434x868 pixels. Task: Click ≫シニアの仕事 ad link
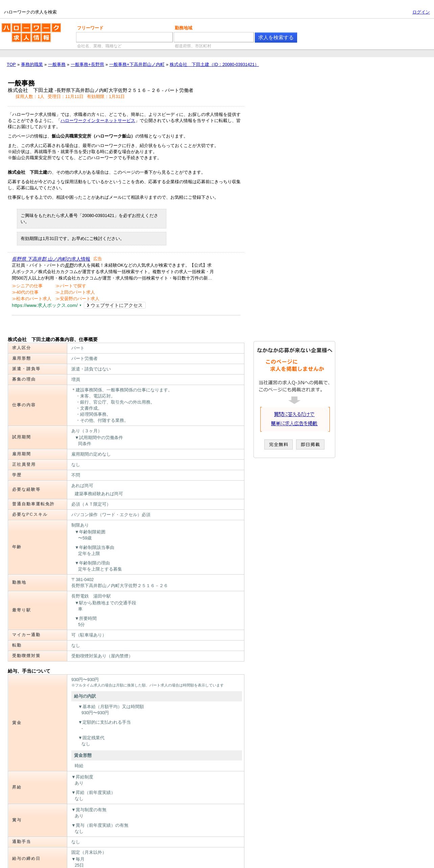point(27,286)
